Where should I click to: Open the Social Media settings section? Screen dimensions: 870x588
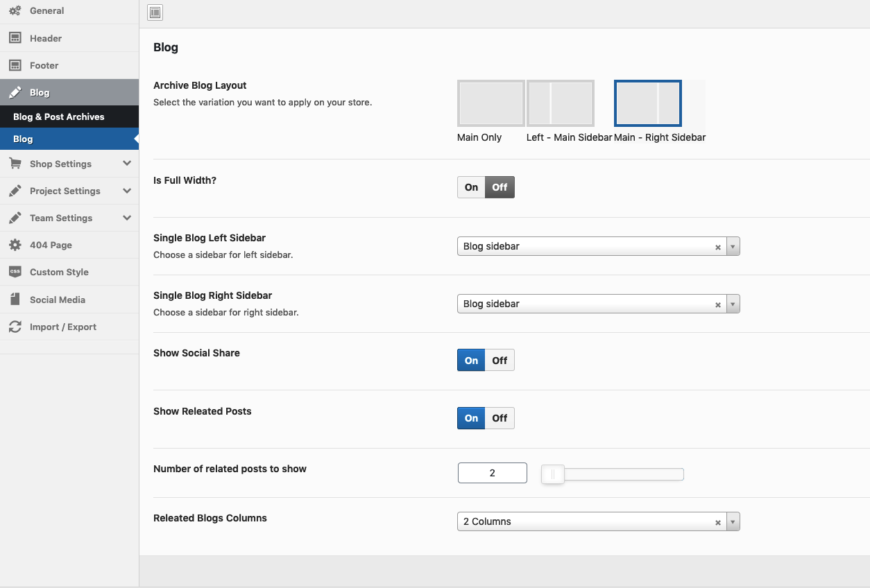coord(58,300)
